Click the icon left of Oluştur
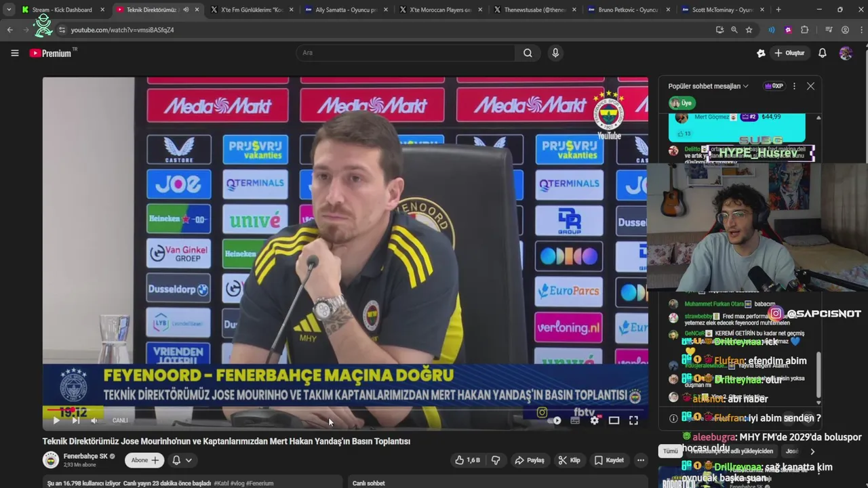Viewport: 868px width, 488px height. [x=761, y=53]
